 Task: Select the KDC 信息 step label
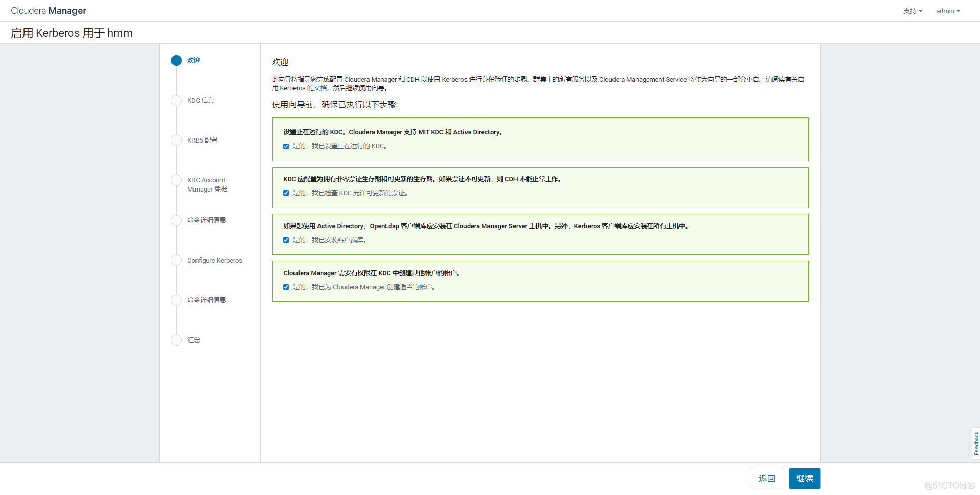click(x=201, y=100)
